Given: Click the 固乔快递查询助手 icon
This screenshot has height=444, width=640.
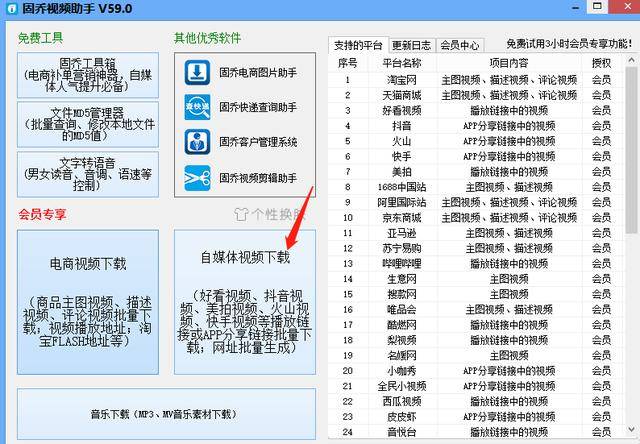Looking at the screenshot, I should tap(196, 108).
